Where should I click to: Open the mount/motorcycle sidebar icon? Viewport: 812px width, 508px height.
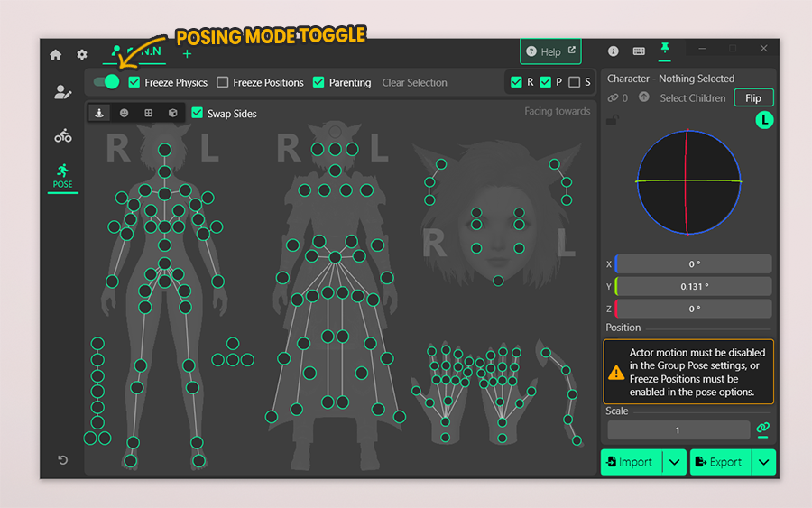[62, 136]
